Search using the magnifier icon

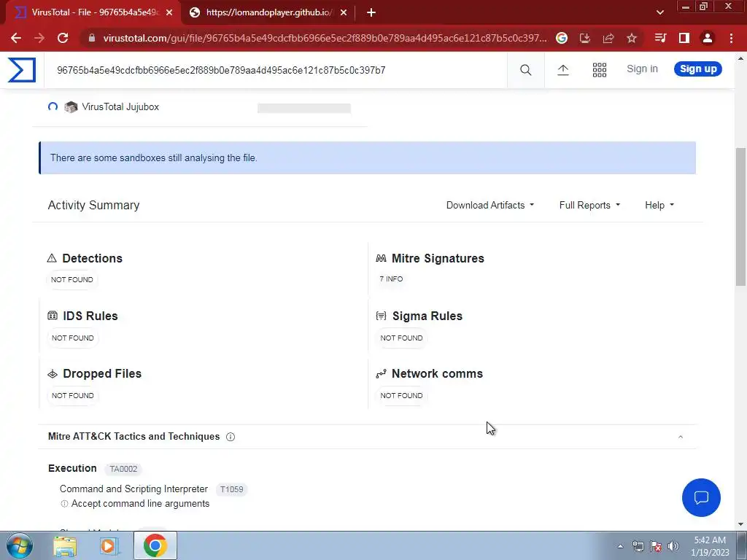[525, 70]
